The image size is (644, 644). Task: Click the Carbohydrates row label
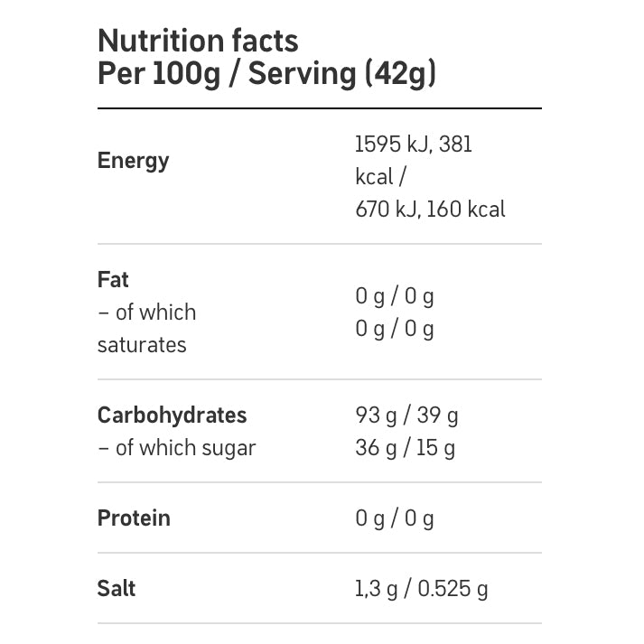click(x=172, y=415)
